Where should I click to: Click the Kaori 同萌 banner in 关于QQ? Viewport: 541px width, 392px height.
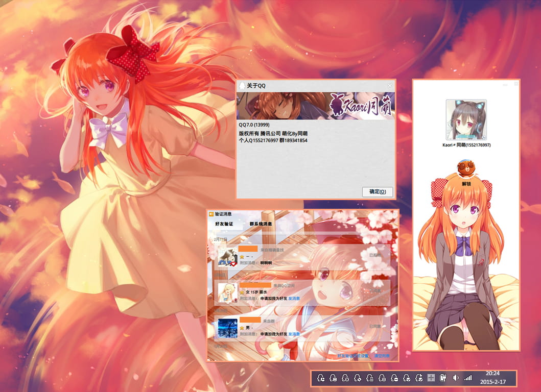(x=316, y=106)
